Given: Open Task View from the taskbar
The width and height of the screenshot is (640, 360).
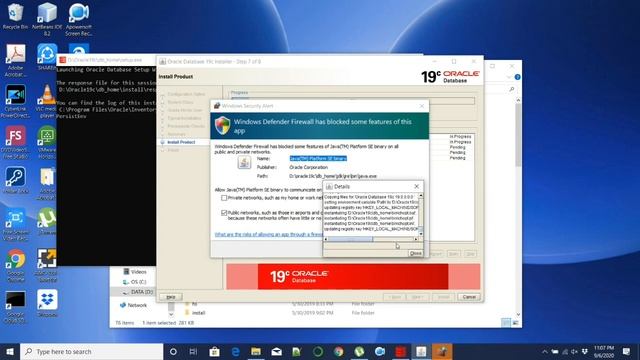Looking at the screenshot, I should tap(193, 351).
